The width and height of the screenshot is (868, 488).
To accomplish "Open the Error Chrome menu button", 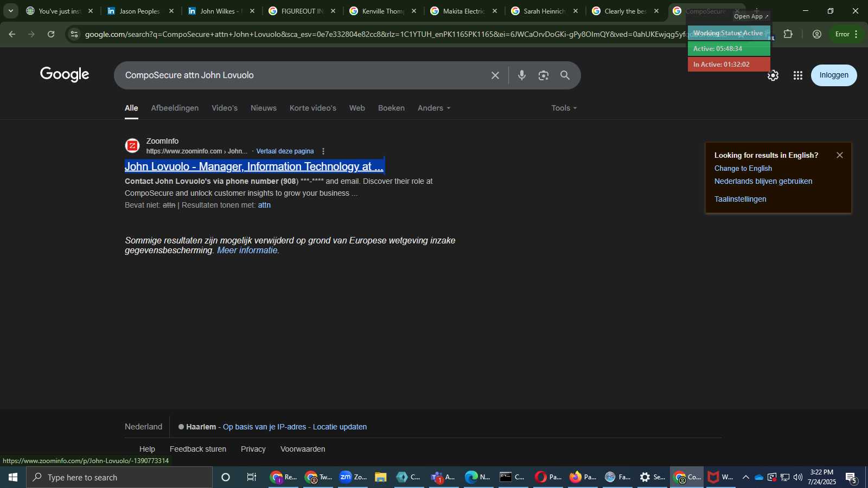I will (847, 34).
